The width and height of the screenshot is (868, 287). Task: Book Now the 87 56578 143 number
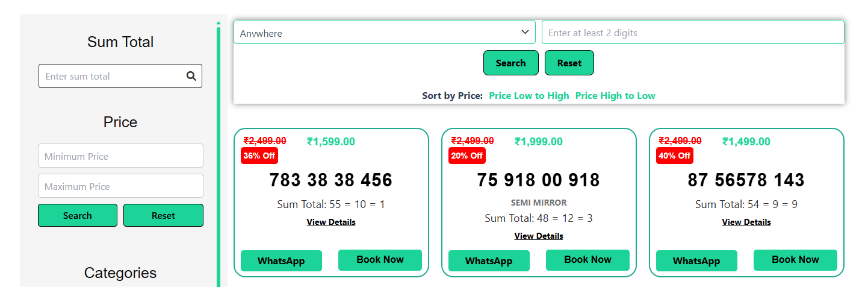[x=795, y=260]
